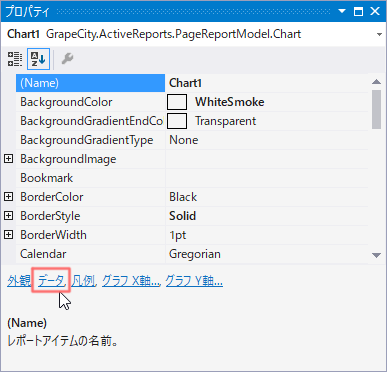Select the Calendar property label

pos(43,254)
